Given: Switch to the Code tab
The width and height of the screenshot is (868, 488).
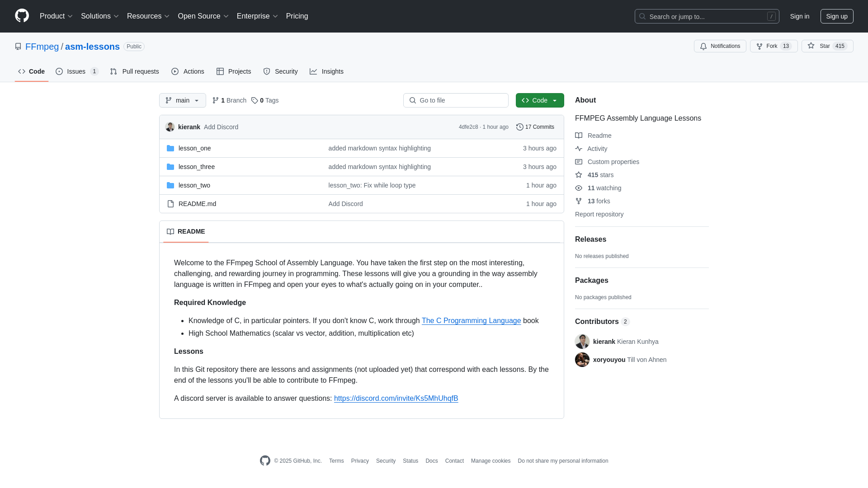Looking at the screenshot, I should (x=32, y=71).
